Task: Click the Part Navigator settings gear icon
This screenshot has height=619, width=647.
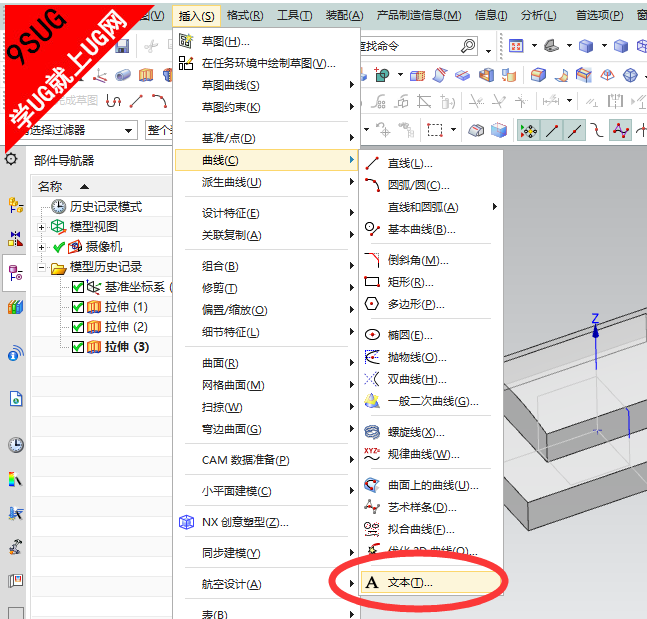Action: [11, 159]
